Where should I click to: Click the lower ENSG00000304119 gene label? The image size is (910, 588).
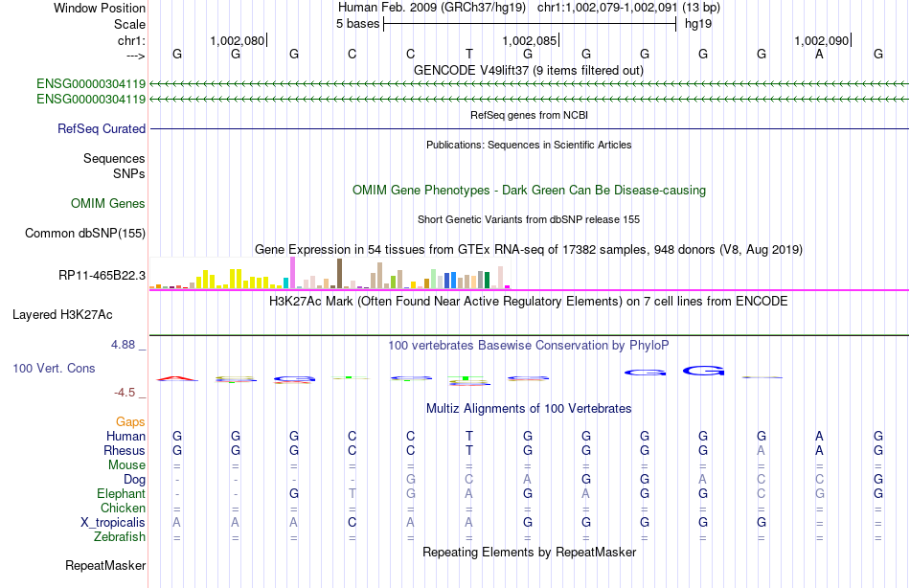[x=91, y=99]
